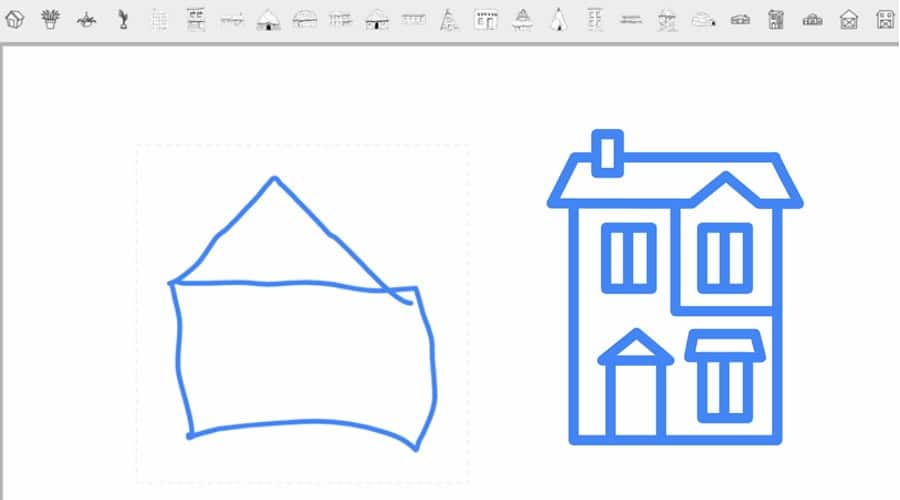Choose the faint grid-pattern building suggestion

click(159, 20)
